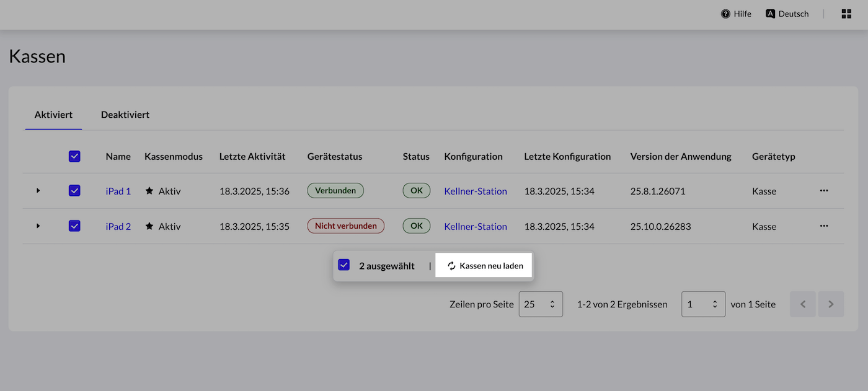Click the reload icon in Kassen neu laden
The width and height of the screenshot is (868, 391).
click(452, 266)
